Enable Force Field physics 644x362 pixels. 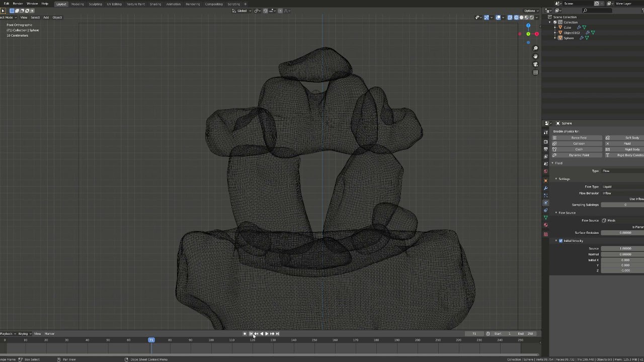[x=577, y=138]
